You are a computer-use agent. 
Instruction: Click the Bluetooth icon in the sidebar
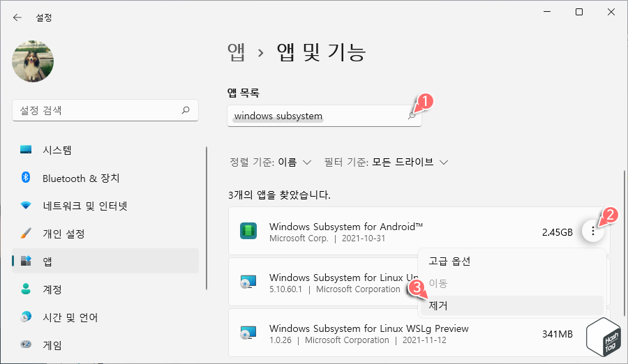[x=26, y=177]
